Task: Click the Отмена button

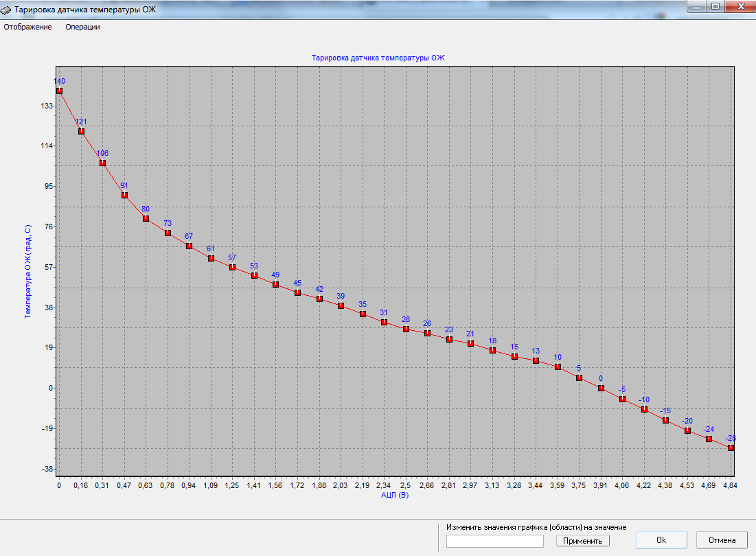Action: point(722,540)
